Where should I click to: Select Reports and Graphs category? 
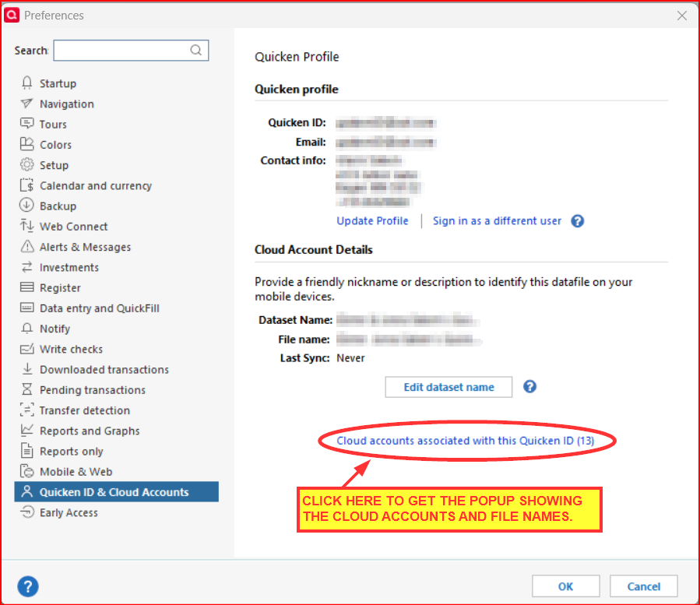(90, 431)
